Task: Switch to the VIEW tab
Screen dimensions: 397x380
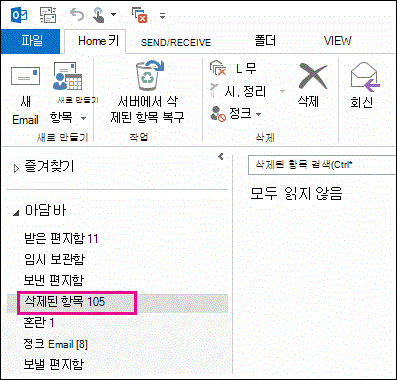Action: click(337, 41)
